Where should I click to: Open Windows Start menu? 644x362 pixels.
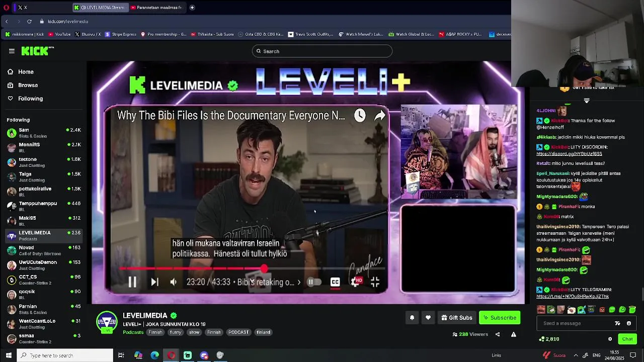(8, 355)
